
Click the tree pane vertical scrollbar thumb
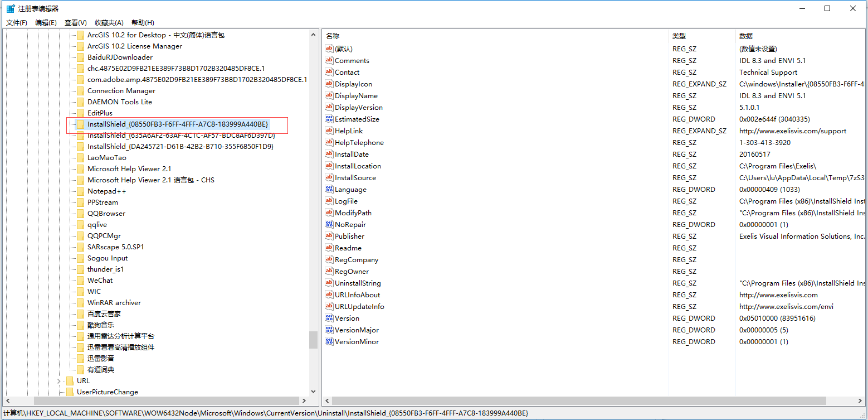(x=313, y=340)
